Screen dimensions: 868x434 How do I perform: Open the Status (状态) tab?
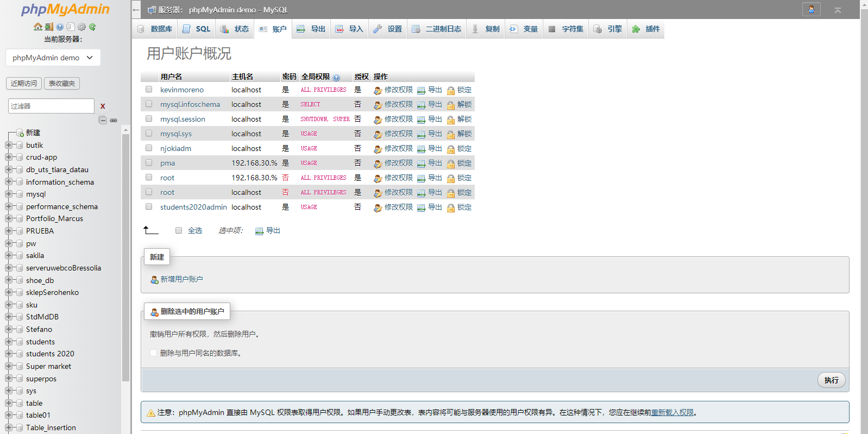(x=235, y=29)
